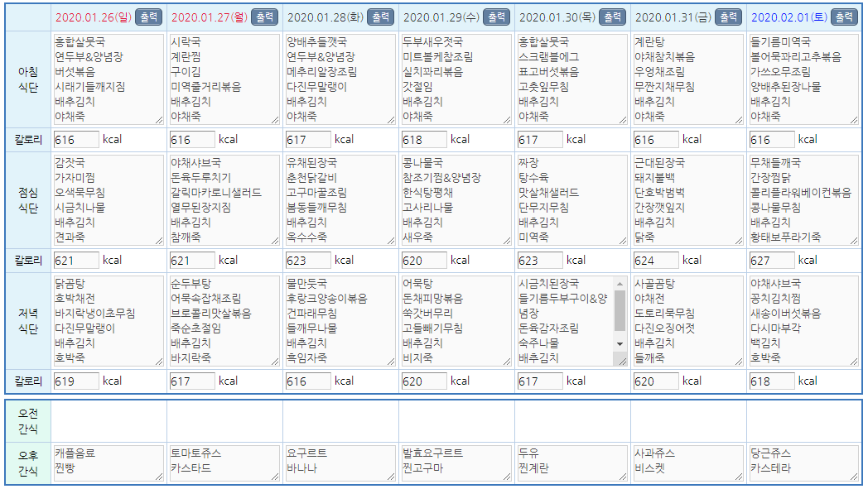Print the 2020.01.28 (화) menu with 출력
Screen dimensions: 868x489
[380, 17]
